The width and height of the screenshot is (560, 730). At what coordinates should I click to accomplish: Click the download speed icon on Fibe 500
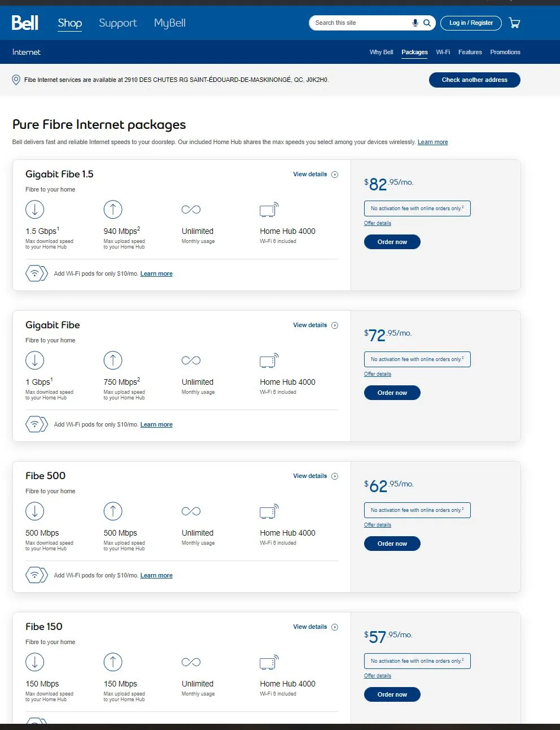(35, 511)
